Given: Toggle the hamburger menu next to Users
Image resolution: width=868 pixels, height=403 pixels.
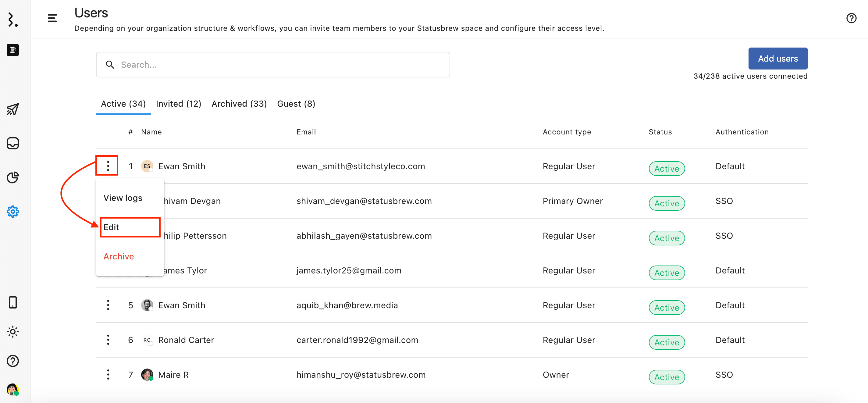Looking at the screenshot, I should click(x=52, y=18).
